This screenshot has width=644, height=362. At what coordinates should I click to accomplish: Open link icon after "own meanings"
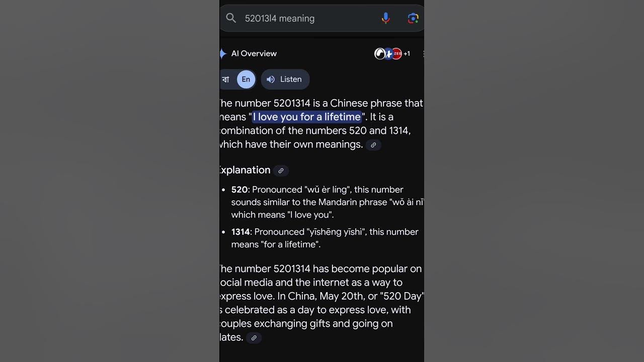pyautogui.click(x=373, y=145)
